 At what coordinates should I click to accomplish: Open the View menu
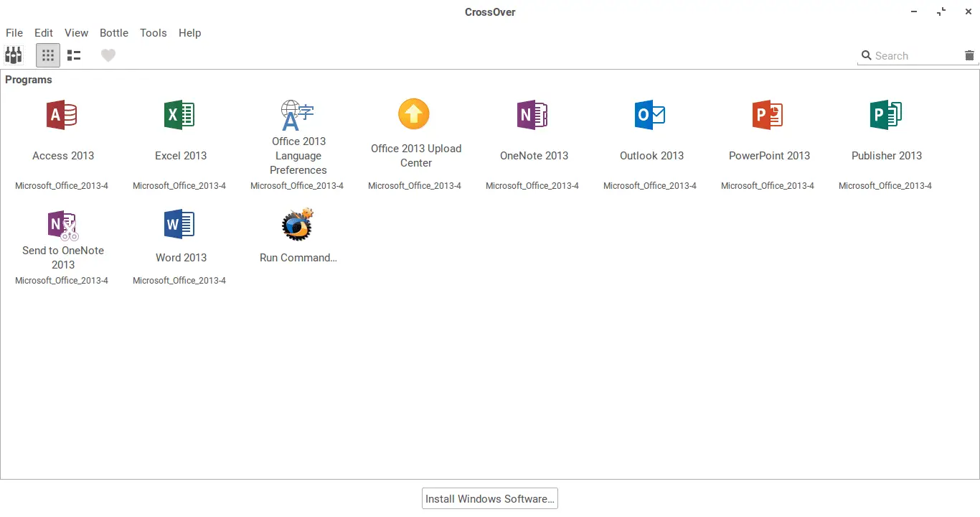(76, 33)
